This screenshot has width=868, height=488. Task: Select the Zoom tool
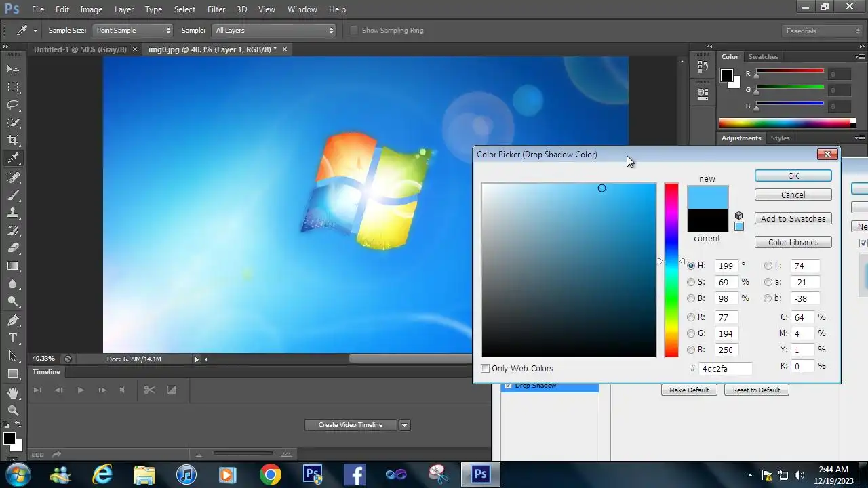pyautogui.click(x=13, y=411)
